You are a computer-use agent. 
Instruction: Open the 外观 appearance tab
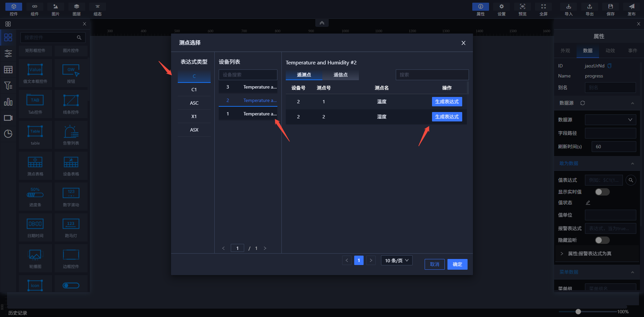click(x=565, y=51)
